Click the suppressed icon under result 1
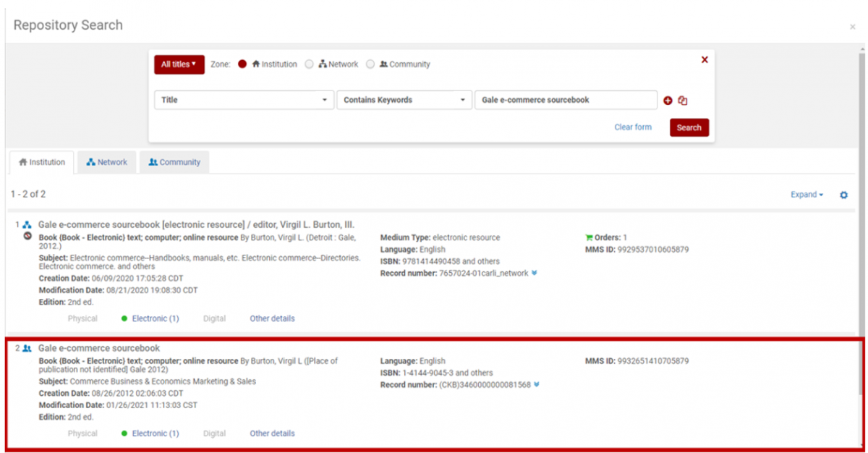 [27, 236]
